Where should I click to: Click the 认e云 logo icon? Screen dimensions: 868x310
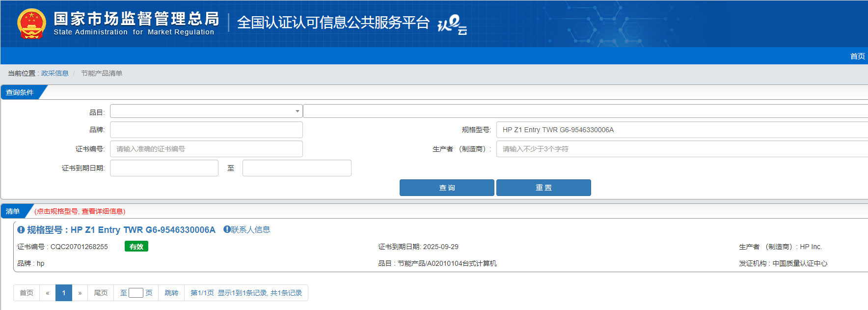tap(452, 25)
